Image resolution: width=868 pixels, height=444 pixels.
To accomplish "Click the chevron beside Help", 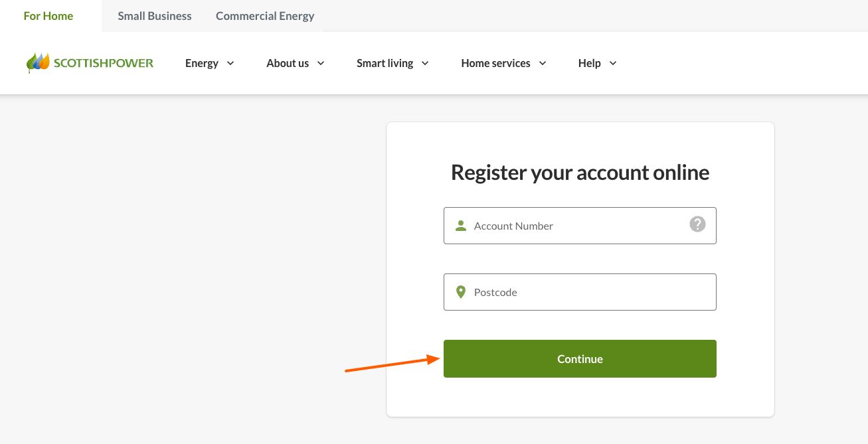I will pyautogui.click(x=614, y=63).
